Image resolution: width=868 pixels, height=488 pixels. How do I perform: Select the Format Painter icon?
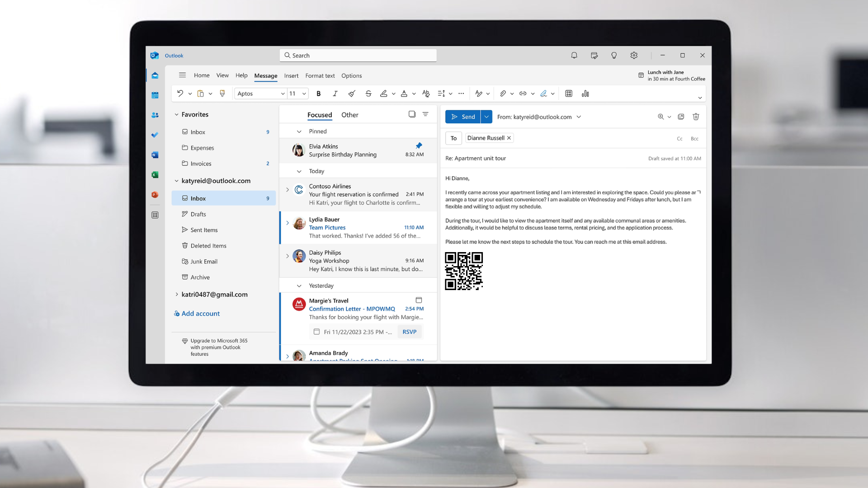point(222,94)
